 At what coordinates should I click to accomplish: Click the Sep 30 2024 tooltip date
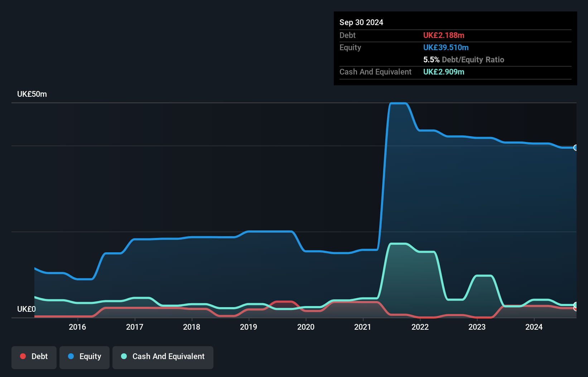[361, 22]
